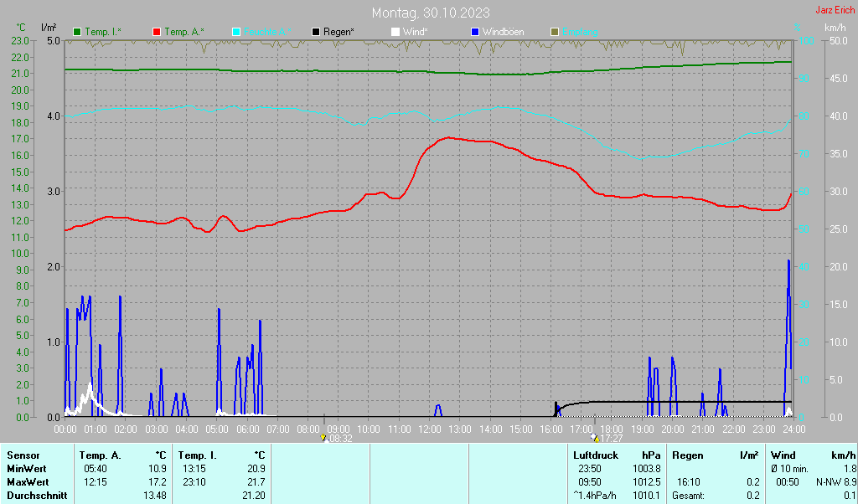
Task: Click the black Regen legend swatch
Action: (x=316, y=33)
